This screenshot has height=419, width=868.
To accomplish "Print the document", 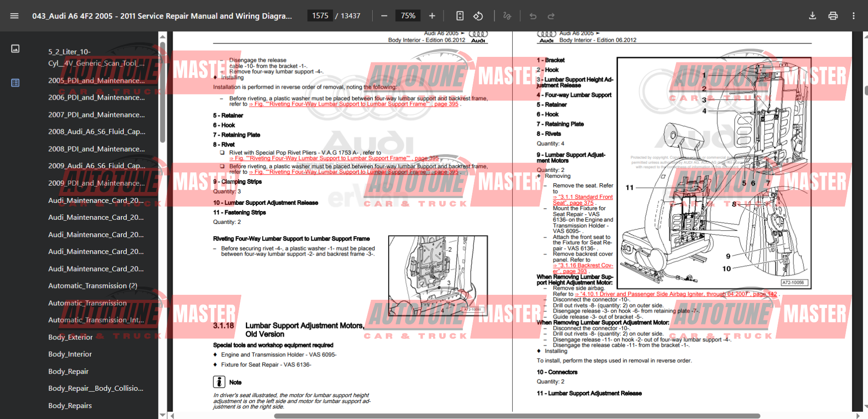I will point(833,16).
